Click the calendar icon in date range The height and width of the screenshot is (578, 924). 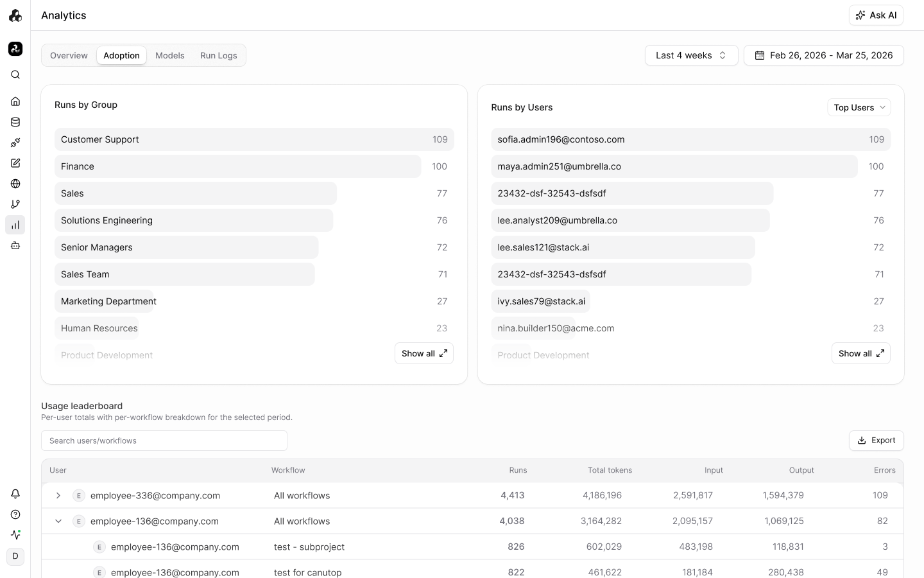pyautogui.click(x=760, y=55)
